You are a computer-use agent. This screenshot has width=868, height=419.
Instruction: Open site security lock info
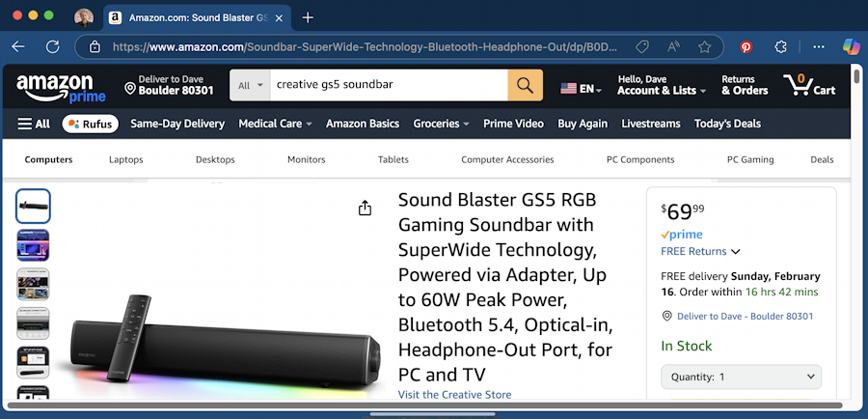(95, 47)
